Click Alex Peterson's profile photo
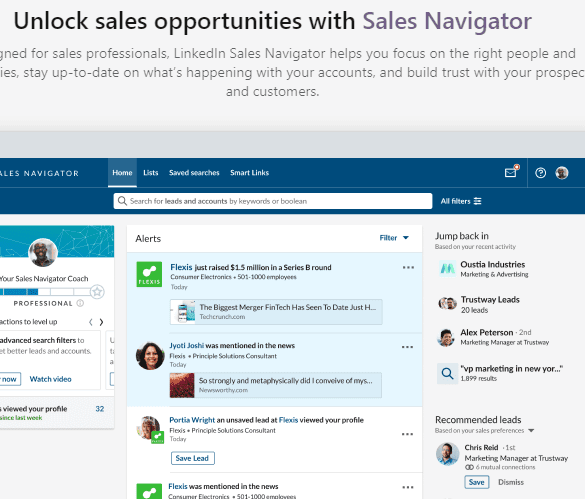 [x=446, y=337]
